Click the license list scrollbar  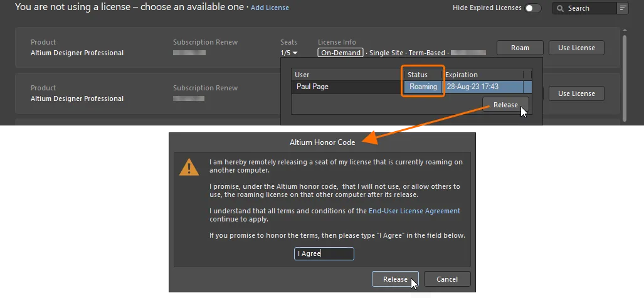625,78
